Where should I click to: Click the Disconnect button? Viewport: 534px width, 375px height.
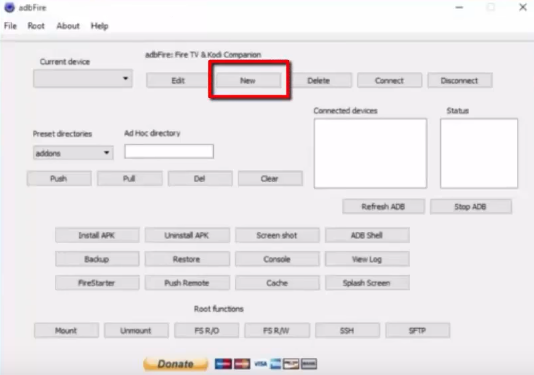coord(459,81)
